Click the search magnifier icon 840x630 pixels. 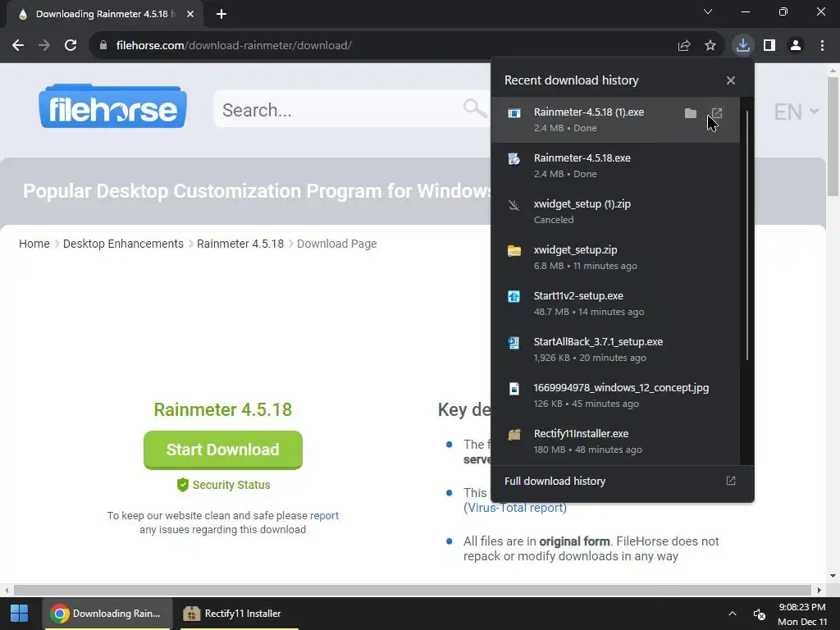pos(475,109)
